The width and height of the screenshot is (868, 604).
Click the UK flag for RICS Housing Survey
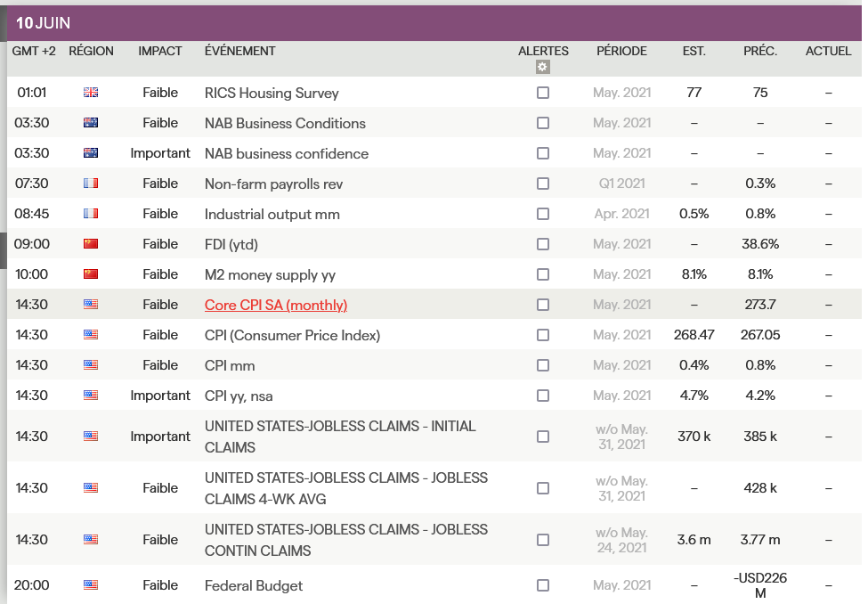click(x=91, y=93)
